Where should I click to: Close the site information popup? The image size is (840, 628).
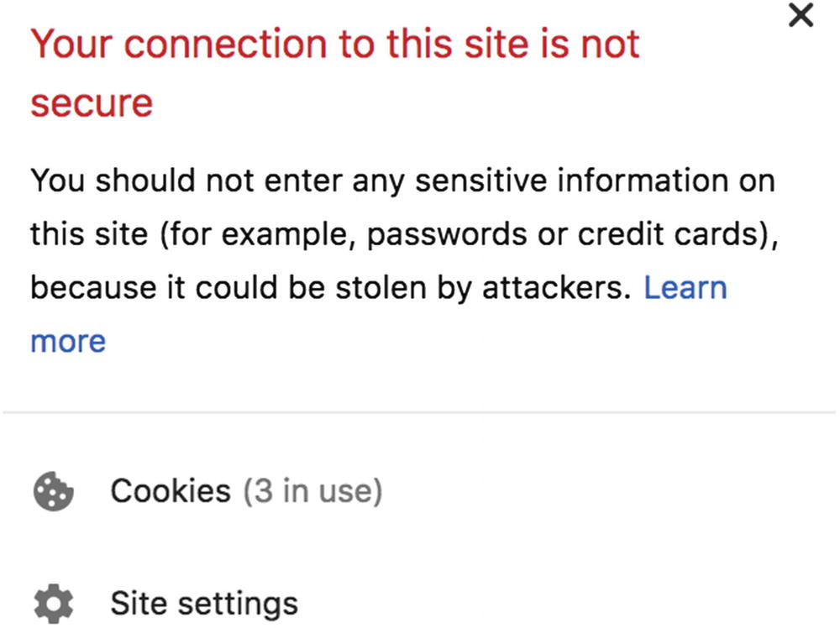pyautogui.click(x=801, y=15)
